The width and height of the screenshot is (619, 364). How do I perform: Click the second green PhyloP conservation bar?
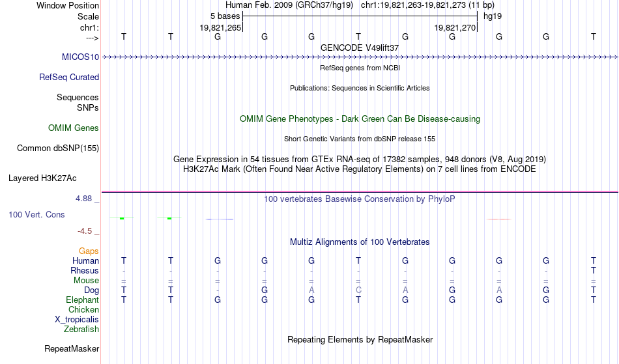click(x=169, y=218)
